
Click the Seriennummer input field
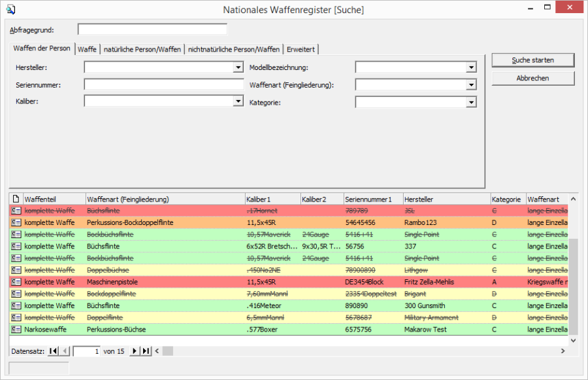click(x=163, y=84)
